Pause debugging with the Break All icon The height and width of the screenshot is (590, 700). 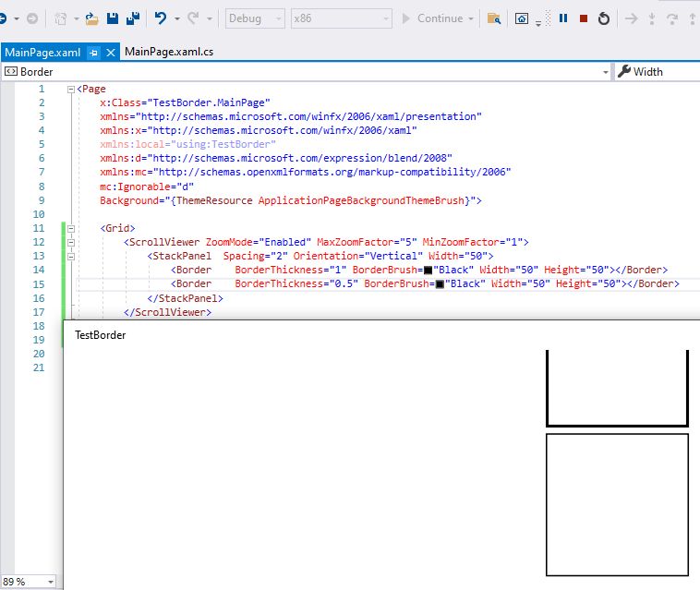563,18
